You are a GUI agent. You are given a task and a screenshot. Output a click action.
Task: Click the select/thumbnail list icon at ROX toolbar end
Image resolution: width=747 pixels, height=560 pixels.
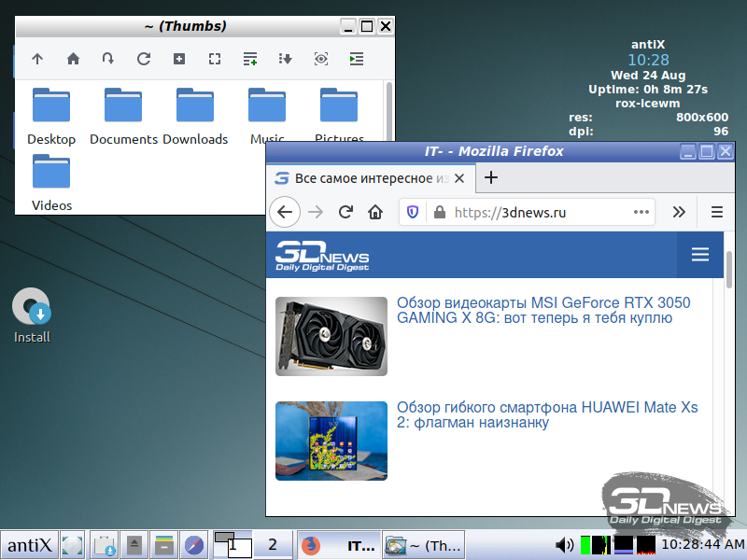357,59
